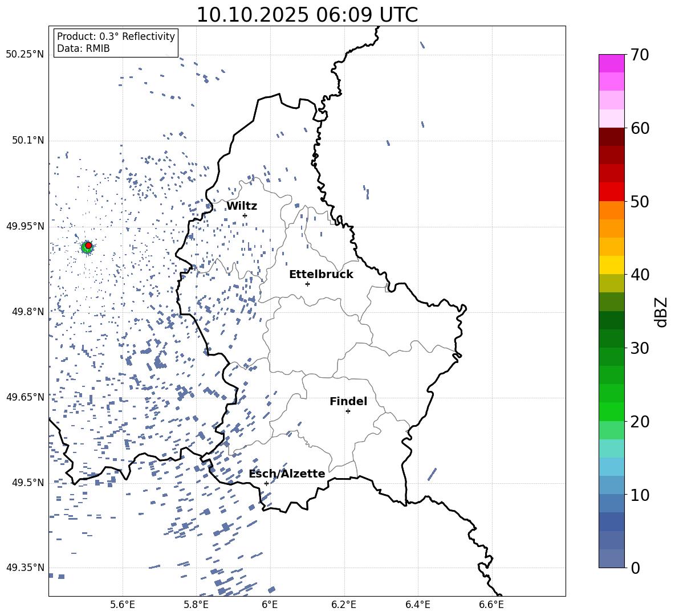Click the 49.5°N latitude label
This screenshot has width=675, height=616.
[x=27, y=483]
